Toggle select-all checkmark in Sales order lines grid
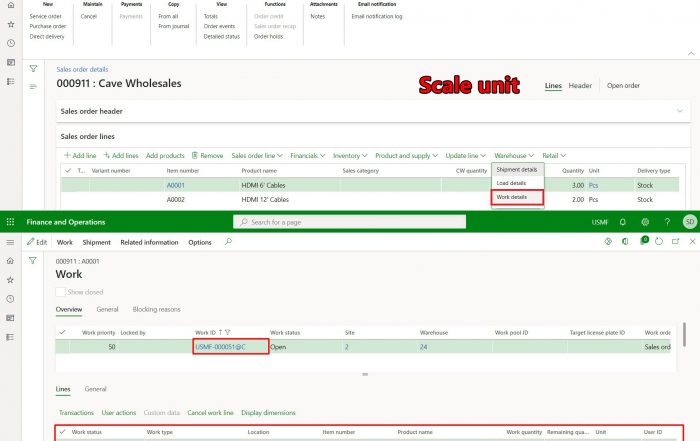Image resolution: width=700 pixels, height=441 pixels. click(68, 171)
